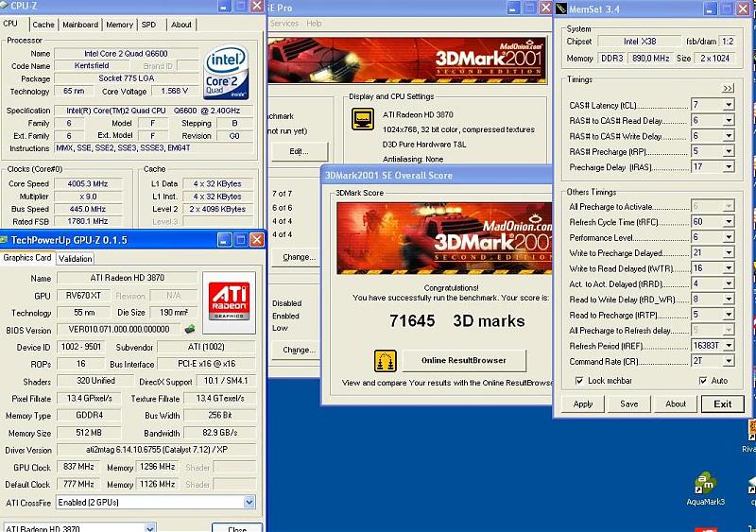756x532 pixels.
Task: Click the ATI Radeon Graphics logo
Action: (x=229, y=301)
